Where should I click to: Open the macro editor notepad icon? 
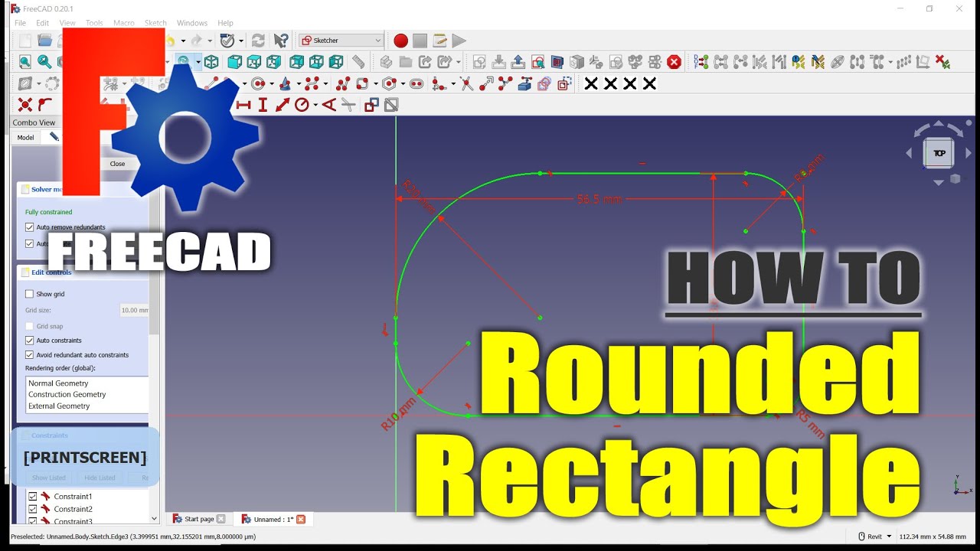coord(439,41)
